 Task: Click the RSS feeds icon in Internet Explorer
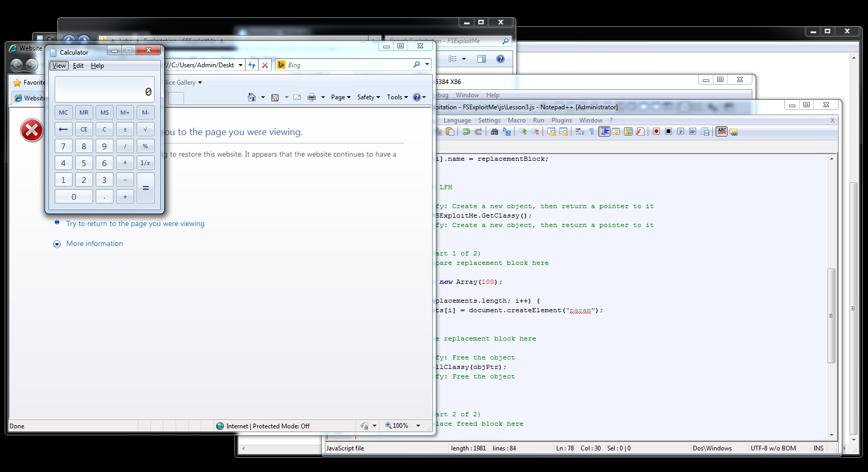[275, 97]
